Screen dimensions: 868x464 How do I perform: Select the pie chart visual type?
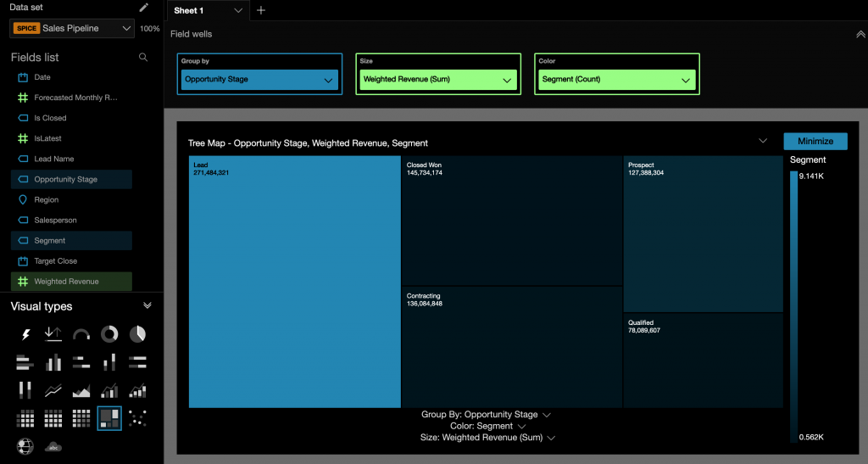click(x=137, y=334)
